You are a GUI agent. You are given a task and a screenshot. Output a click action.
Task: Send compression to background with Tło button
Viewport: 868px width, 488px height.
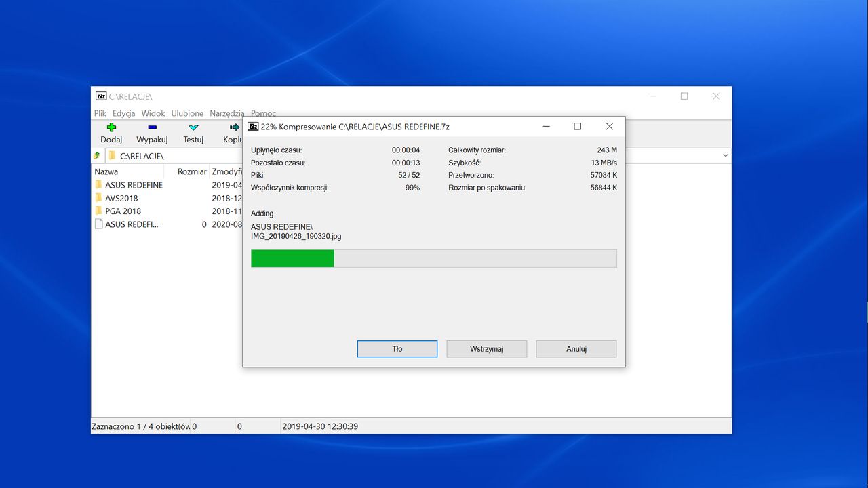click(x=397, y=349)
